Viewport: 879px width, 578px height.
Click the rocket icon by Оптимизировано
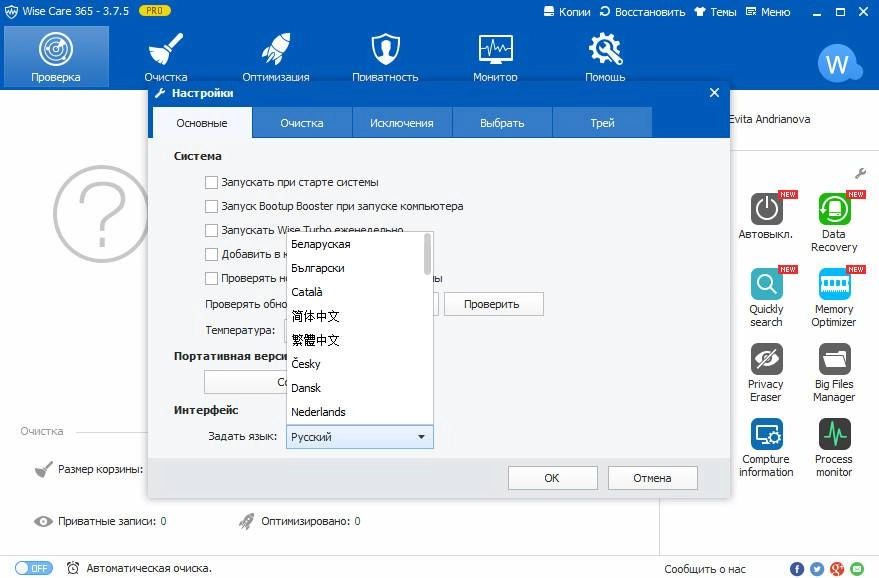(247, 521)
